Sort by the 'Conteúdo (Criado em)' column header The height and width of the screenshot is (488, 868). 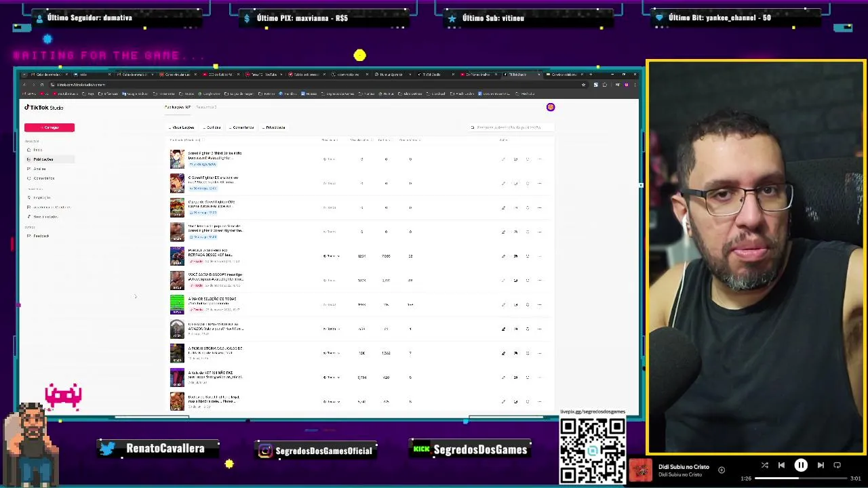point(186,140)
